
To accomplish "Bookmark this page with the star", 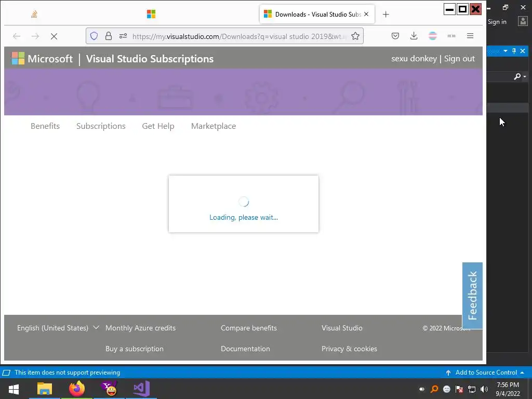I will [x=355, y=36].
